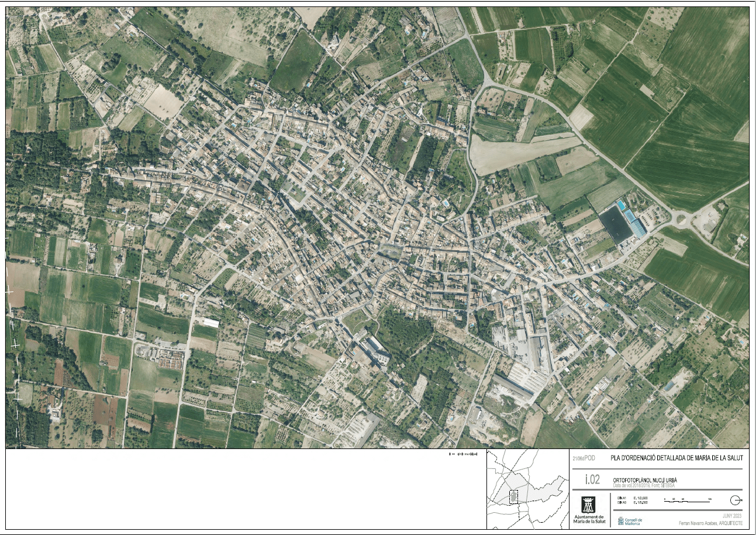Select the north arrow compass symbol

[736, 501]
